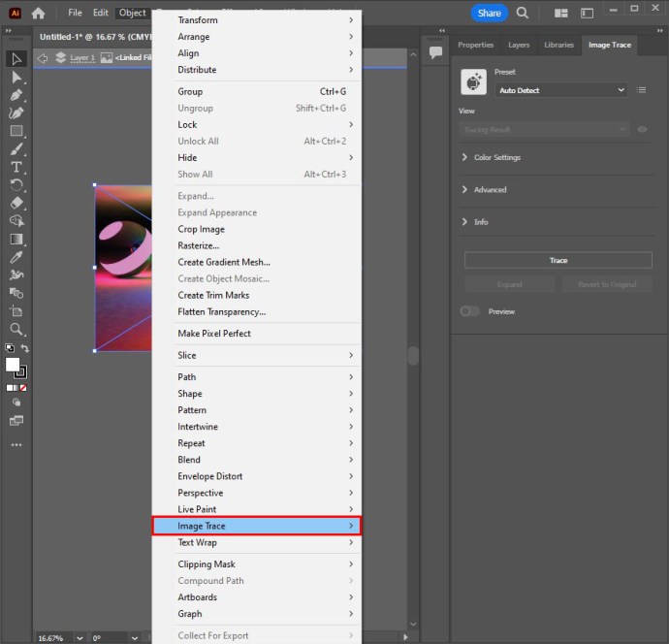Open the comments speech bubble panel
Screen dimensions: 669x644
(436, 51)
